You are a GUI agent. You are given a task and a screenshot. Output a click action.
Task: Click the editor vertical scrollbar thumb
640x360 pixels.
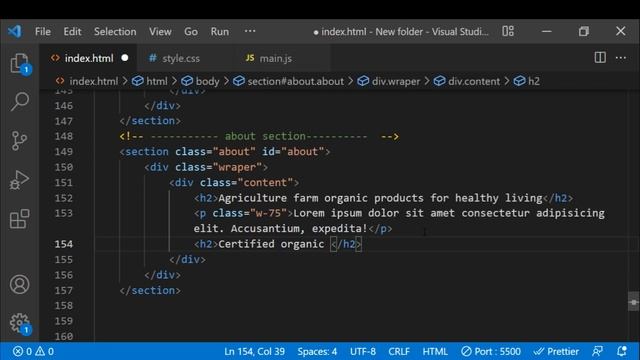coord(633,302)
